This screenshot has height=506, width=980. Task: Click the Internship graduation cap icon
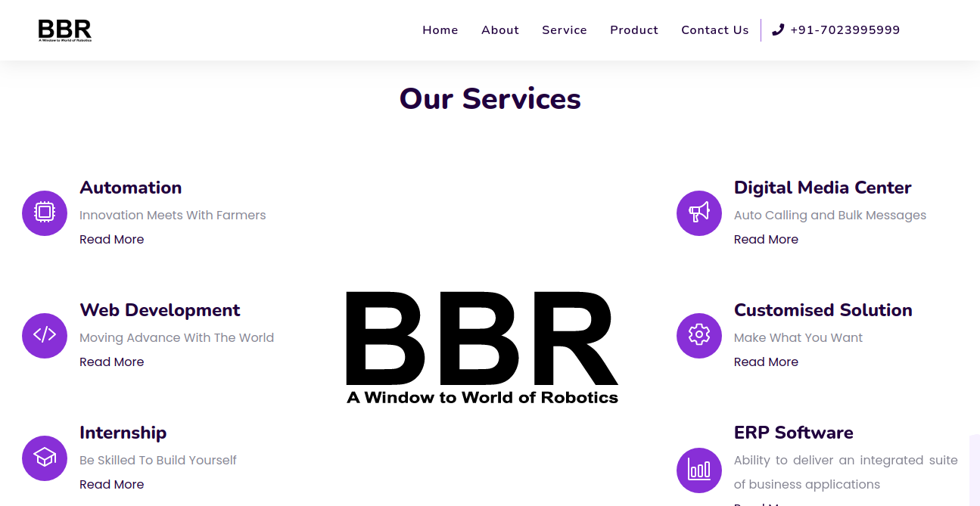45,458
